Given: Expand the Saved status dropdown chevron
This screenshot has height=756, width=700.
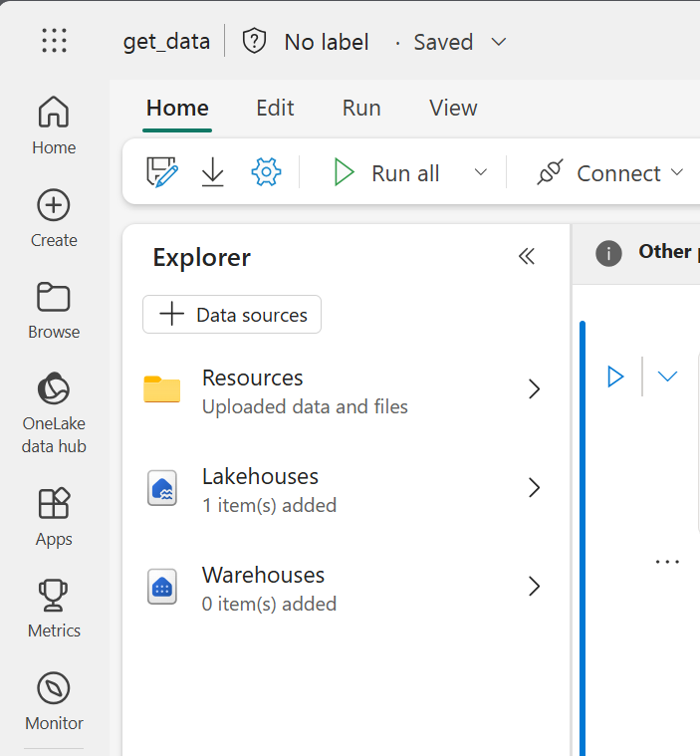Looking at the screenshot, I should tap(499, 42).
